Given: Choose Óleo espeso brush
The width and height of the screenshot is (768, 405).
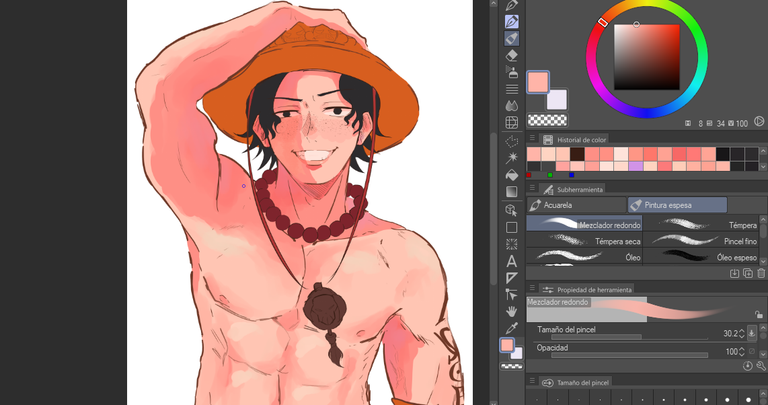Looking at the screenshot, I should click(x=701, y=256).
